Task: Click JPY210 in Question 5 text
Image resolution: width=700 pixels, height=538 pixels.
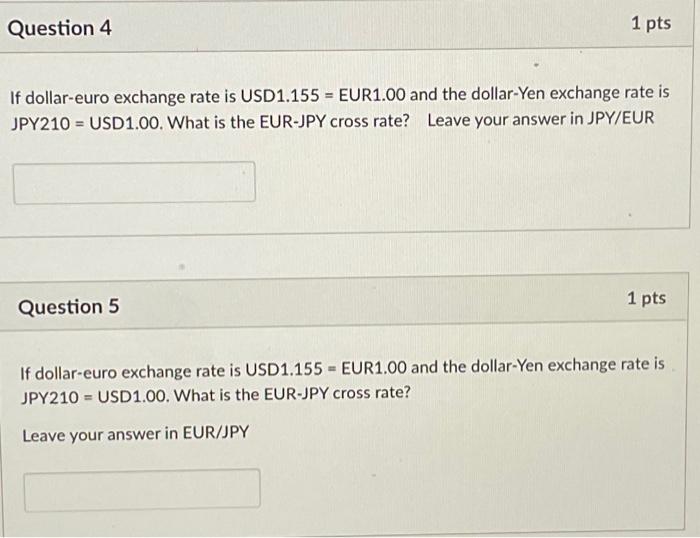Action: point(50,397)
